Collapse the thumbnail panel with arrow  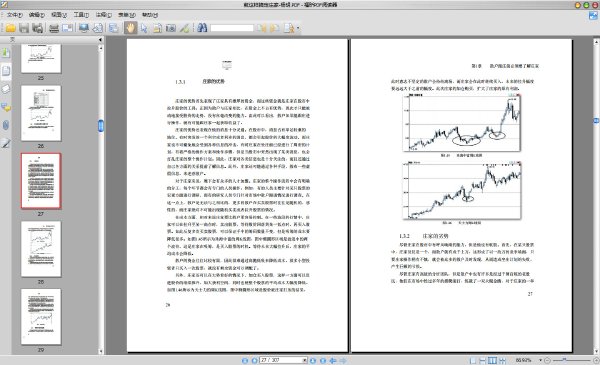pos(100,39)
